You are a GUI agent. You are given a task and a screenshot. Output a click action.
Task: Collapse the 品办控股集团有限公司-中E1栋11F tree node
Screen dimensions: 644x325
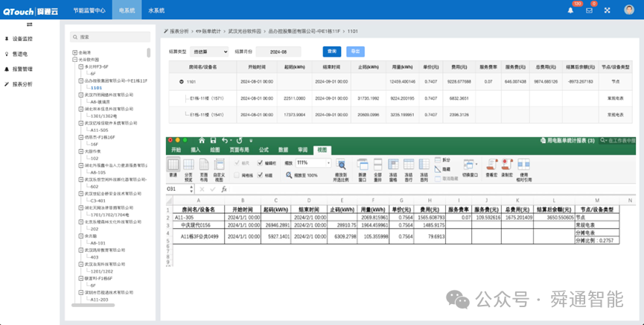(x=81, y=81)
